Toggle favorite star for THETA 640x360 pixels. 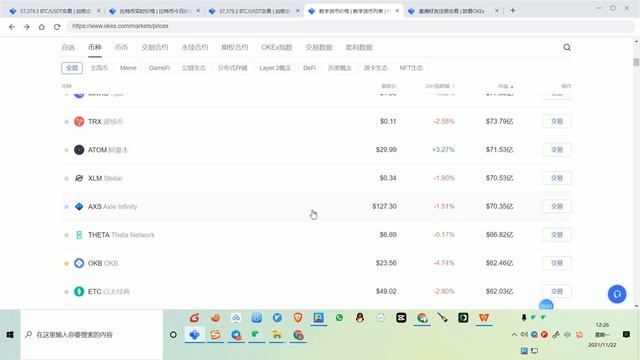coord(67,235)
